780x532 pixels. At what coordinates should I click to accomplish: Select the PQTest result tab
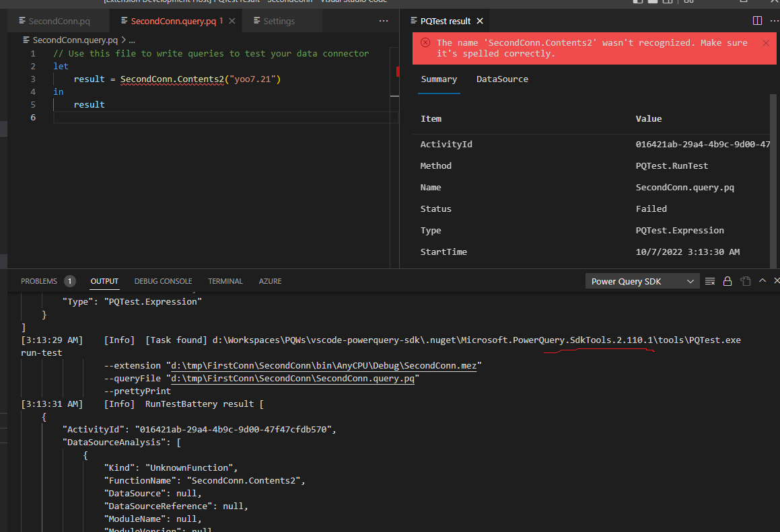(446, 21)
